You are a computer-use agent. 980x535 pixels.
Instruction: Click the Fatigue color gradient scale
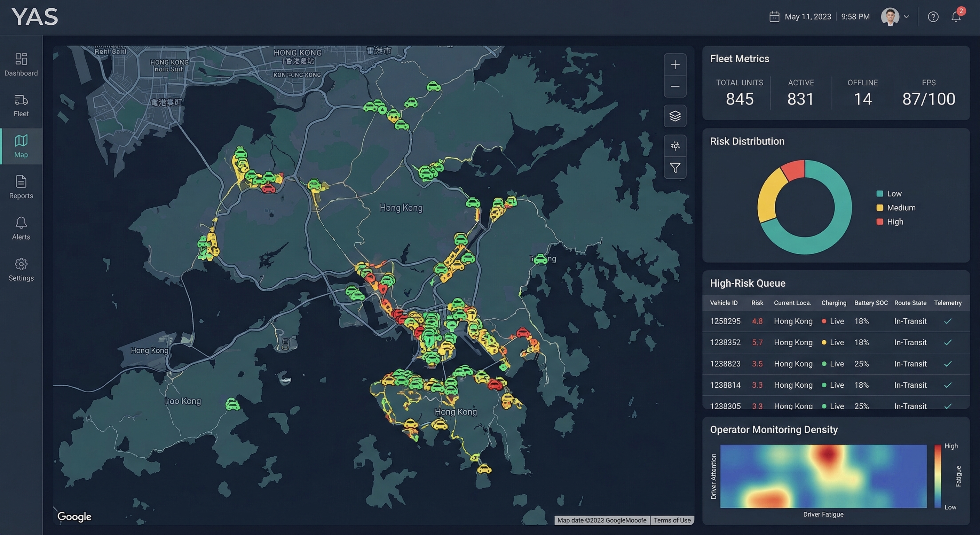pyautogui.click(x=938, y=476)
